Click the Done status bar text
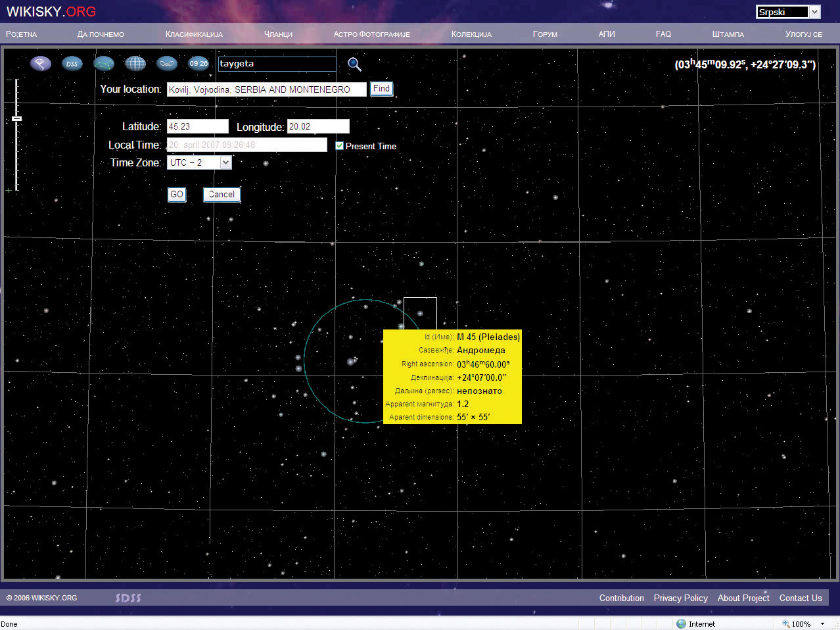The height and width of the screenshot is (630, 840). coord(9,624)
